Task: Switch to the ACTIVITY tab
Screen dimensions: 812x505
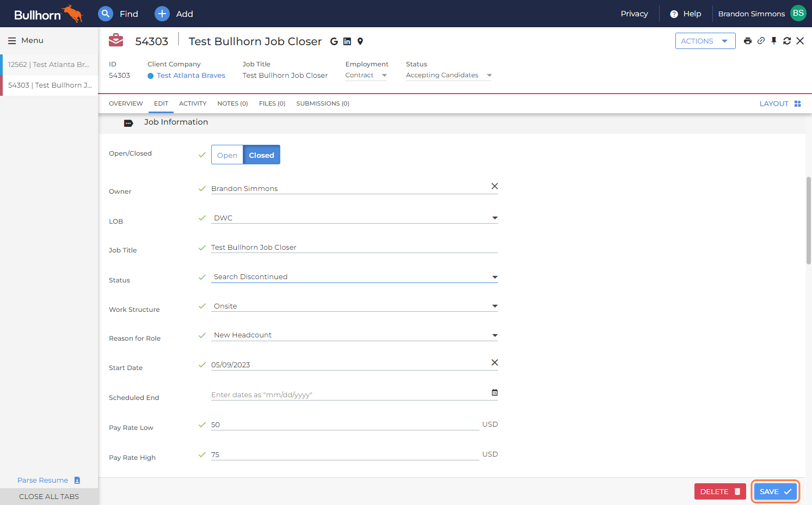Action: pyautogui.click(x=193, y=103)
